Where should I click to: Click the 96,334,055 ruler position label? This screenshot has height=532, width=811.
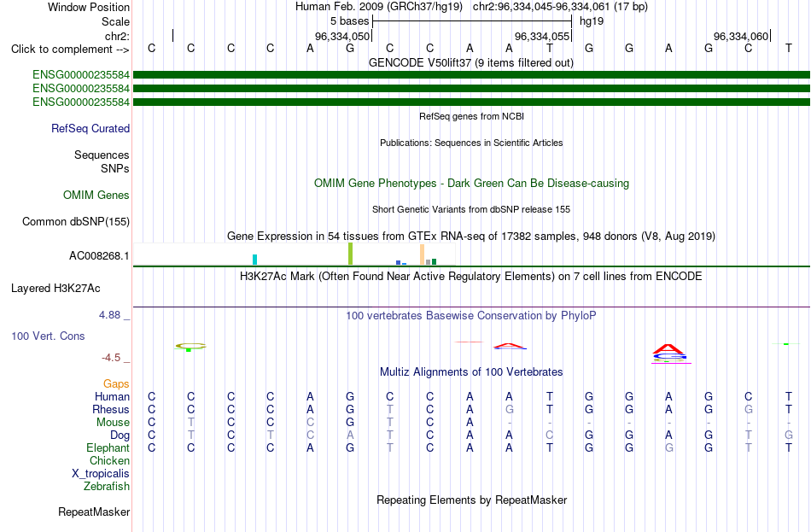(542, 36)
